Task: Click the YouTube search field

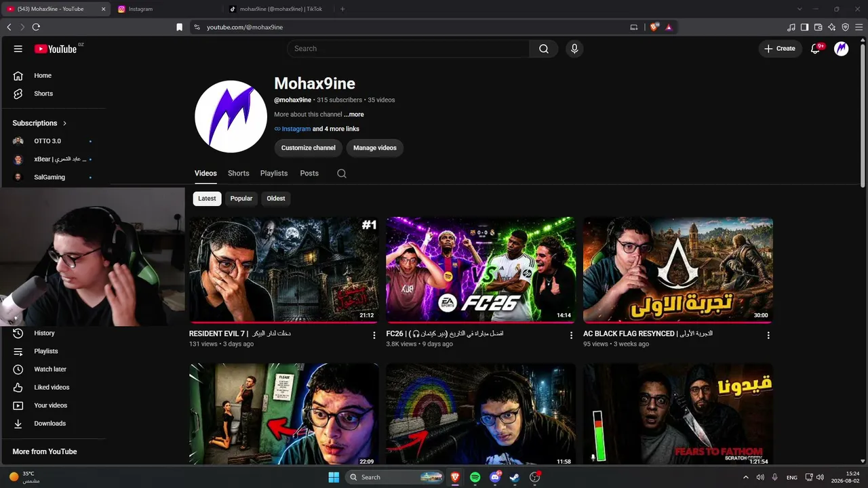Action: coord(408,49)
